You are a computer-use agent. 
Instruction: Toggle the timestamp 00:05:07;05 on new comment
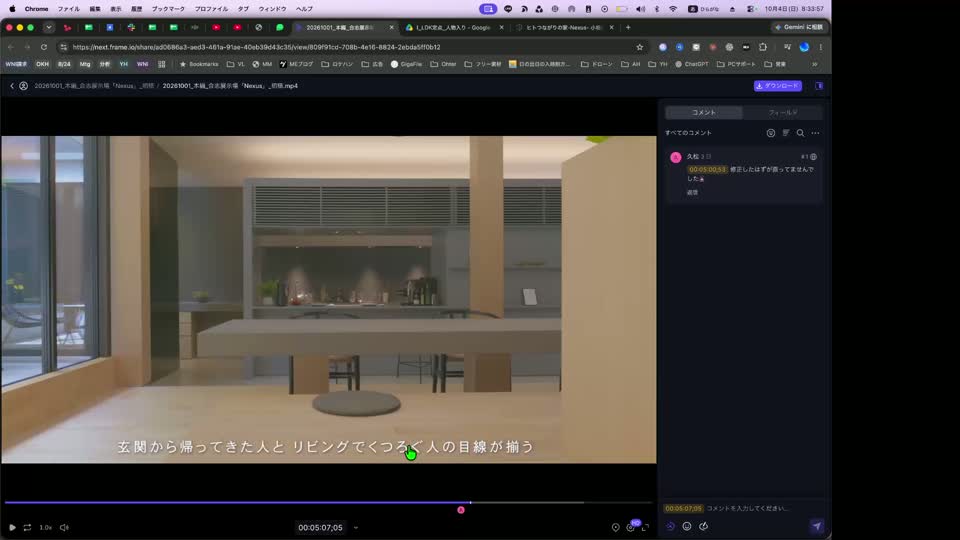tap(684, 508)
